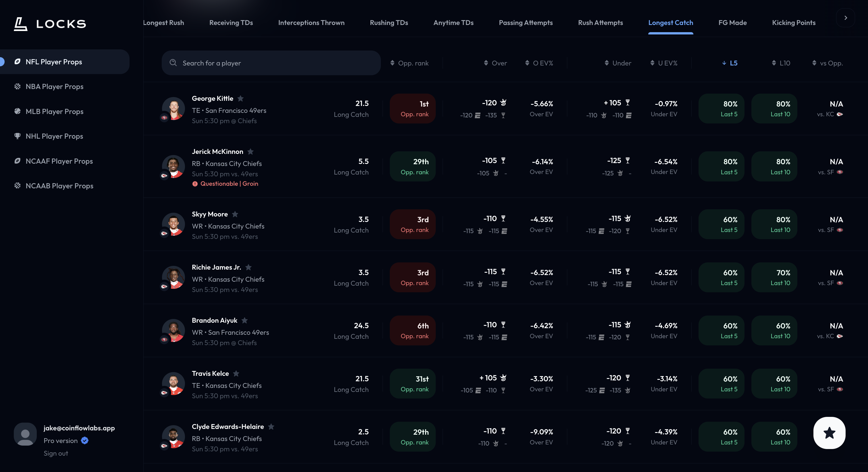The height and width of the screenshot is (472, 868).
Task: Sort by vs Opp. column
Action: tap(827, 63)
